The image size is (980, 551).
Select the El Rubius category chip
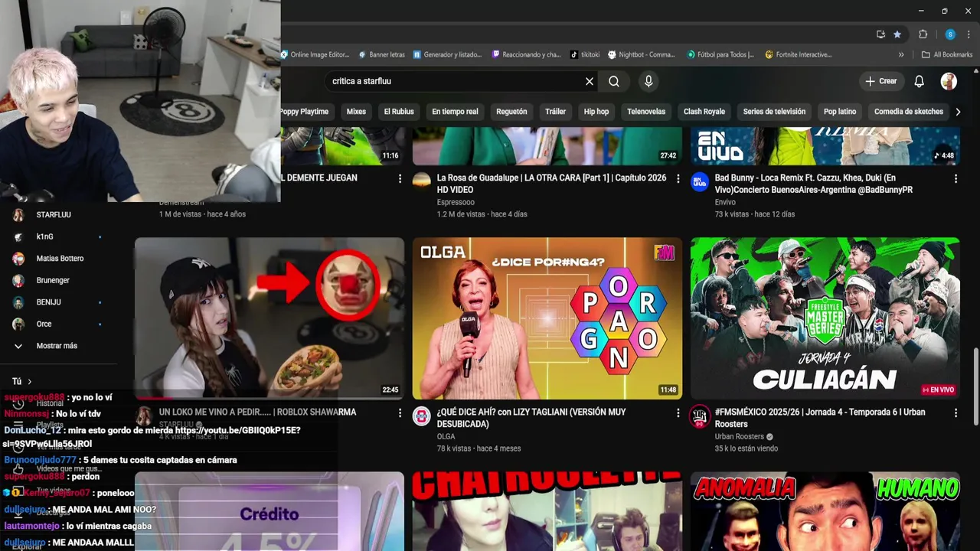[399, 112]
